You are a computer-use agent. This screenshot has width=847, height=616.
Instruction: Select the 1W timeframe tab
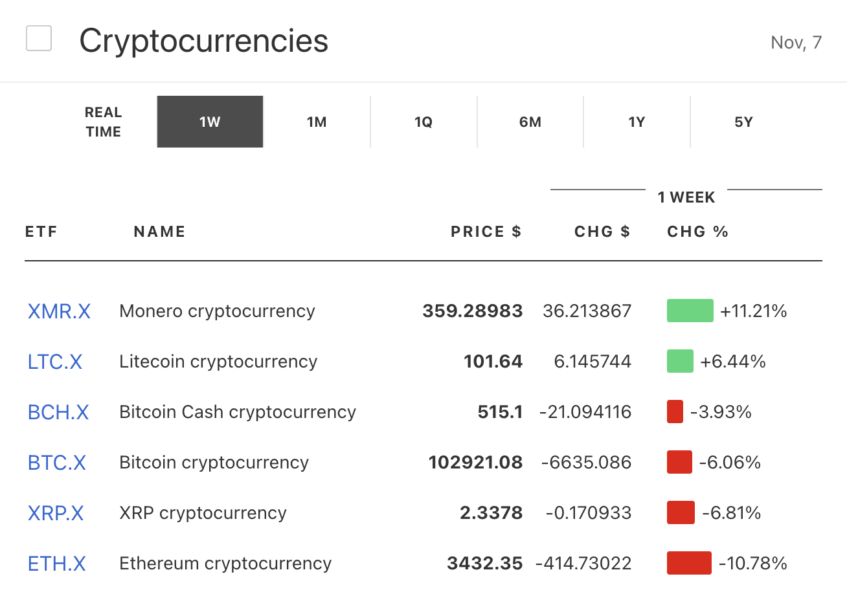click(210, 122)
